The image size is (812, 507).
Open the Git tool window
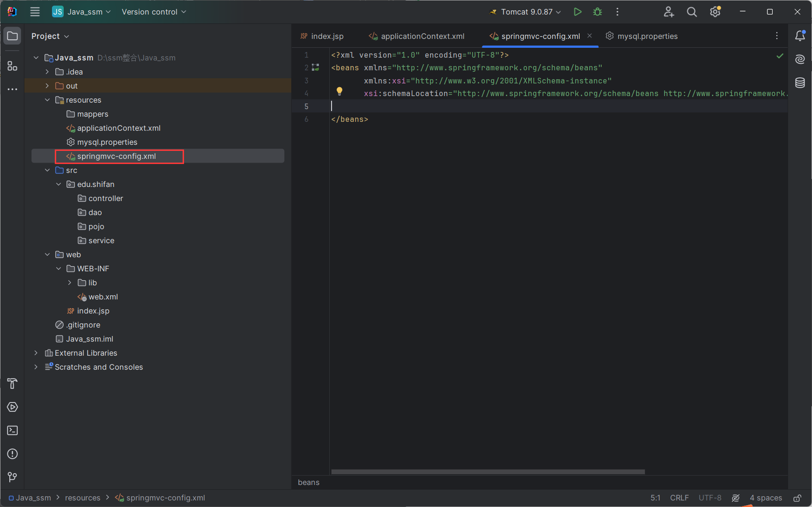[x=13, y=477]
